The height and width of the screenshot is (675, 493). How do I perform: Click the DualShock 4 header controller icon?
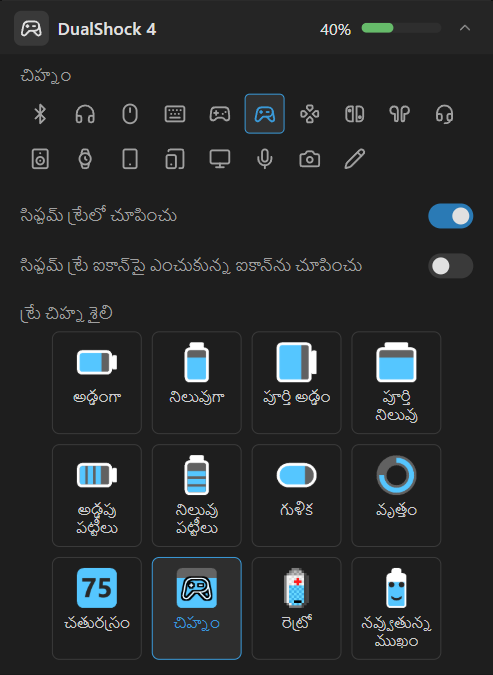31,29
